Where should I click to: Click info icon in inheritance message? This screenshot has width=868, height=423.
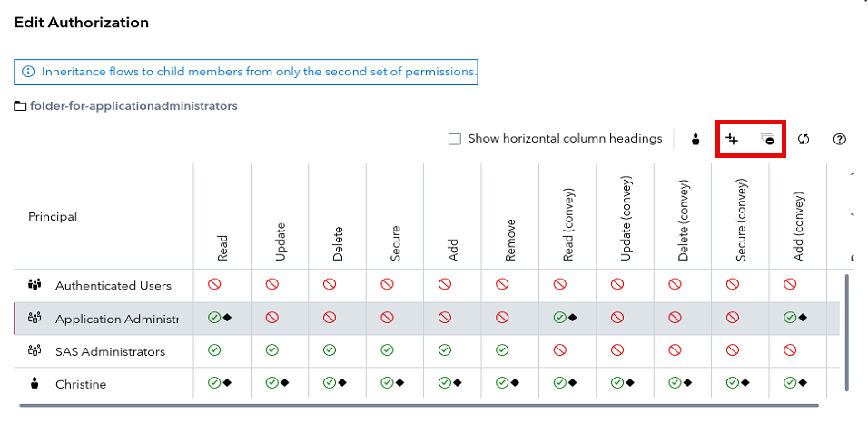pos(28,72)
